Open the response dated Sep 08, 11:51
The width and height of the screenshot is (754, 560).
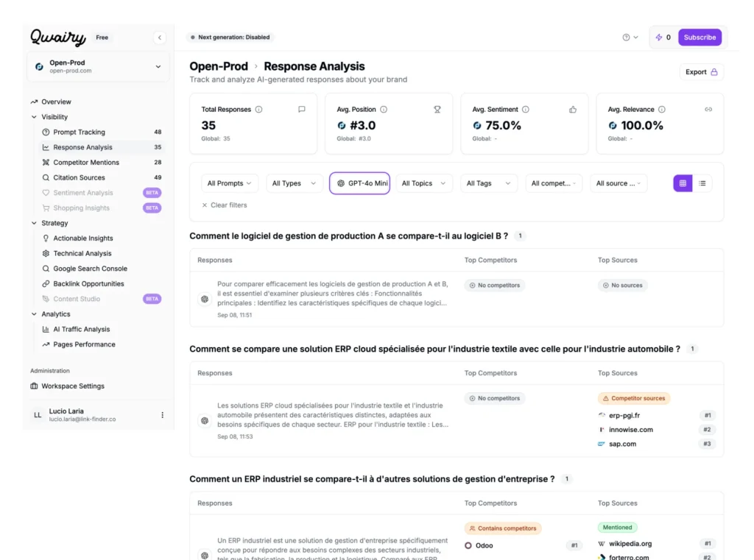(x=333, y=299)
